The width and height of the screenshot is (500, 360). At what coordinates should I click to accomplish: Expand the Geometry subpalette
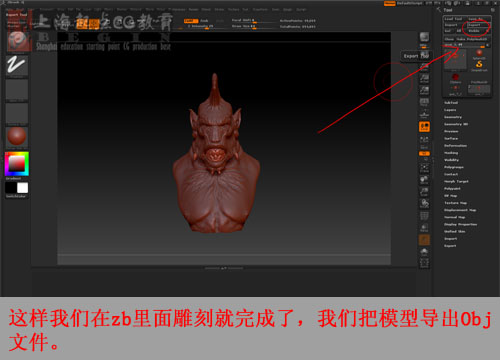click(x=453, y=117)
